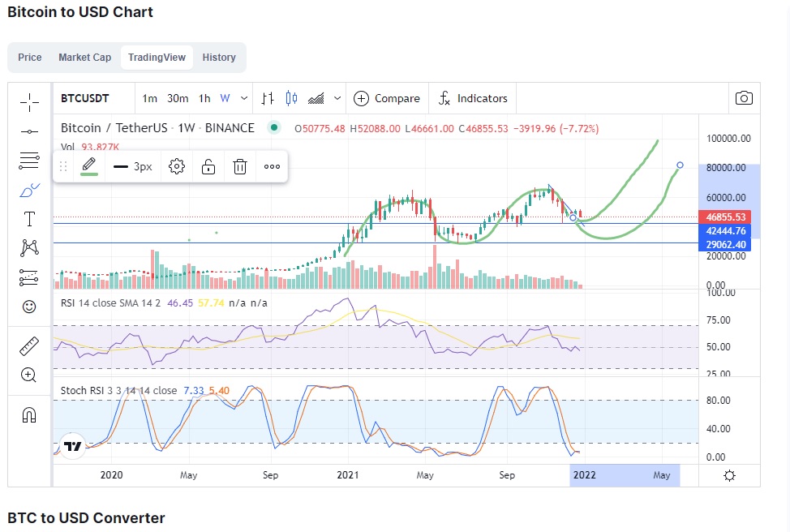The image size is (790, 532).
Task: Click the RSI value 46.45
Action: click(180, 302)
